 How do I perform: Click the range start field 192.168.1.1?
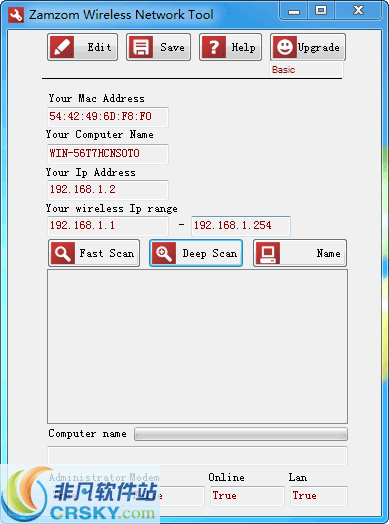coord(108,226)
